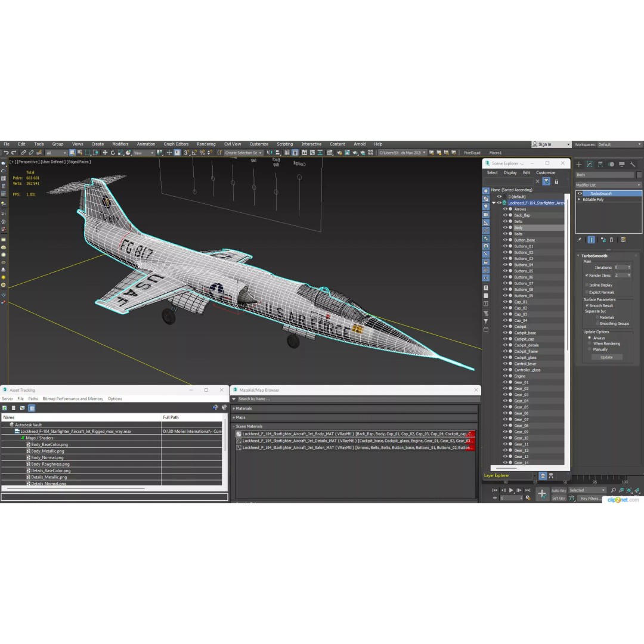The height and width of the screenshot is (644, 644).
Task: Click the Key Filters button
Action: [x=590, y=498]
